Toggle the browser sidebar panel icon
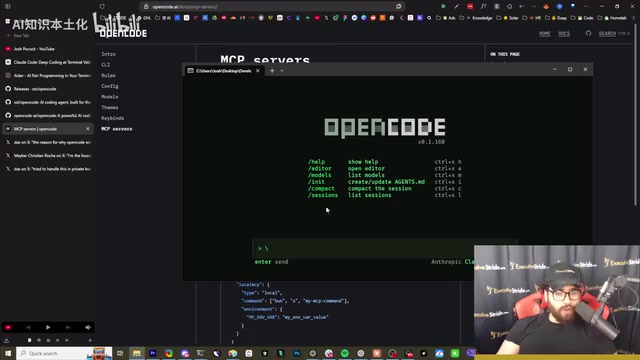Image resolution: width=640 pixels, height=360 pixels. (8, 7)
